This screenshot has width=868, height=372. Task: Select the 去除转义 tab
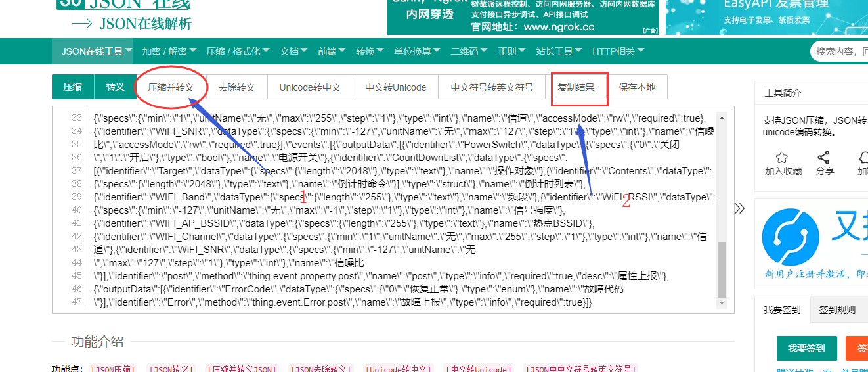point(236,87)
